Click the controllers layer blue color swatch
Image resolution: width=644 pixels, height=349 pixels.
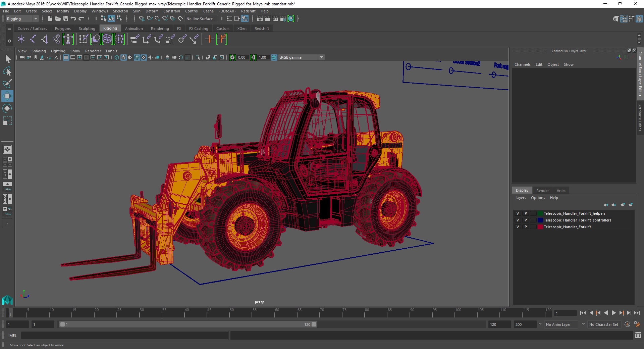pos(540,220)
